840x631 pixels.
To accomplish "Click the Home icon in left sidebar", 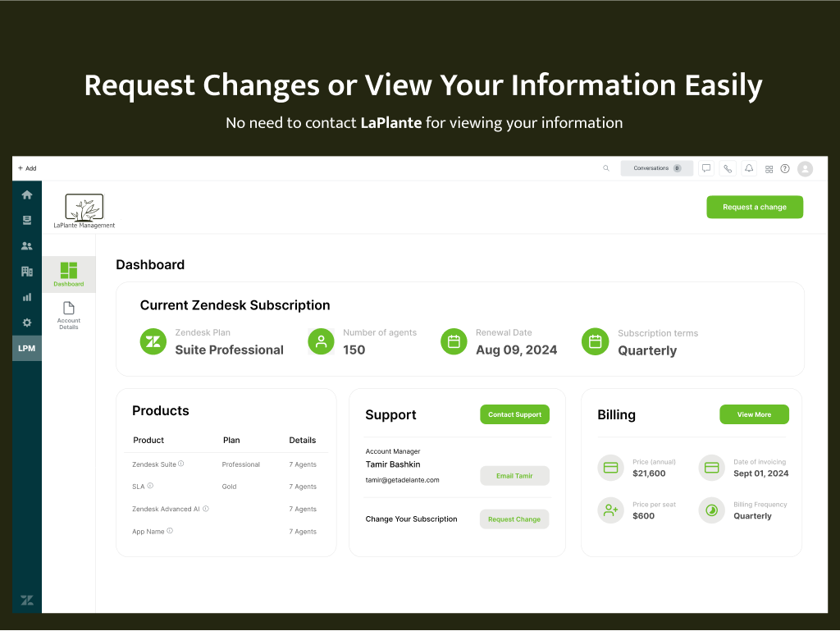I will point(27,194).
